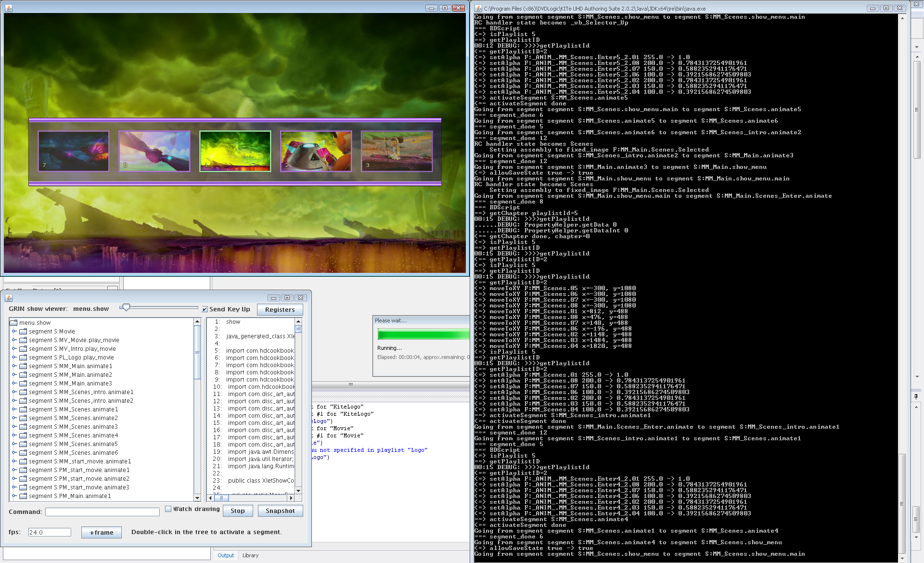Viewport: 924px width, 563px height.
Task: Select scene thumbnail numbered 2 in menu
Action: [316, 151]
